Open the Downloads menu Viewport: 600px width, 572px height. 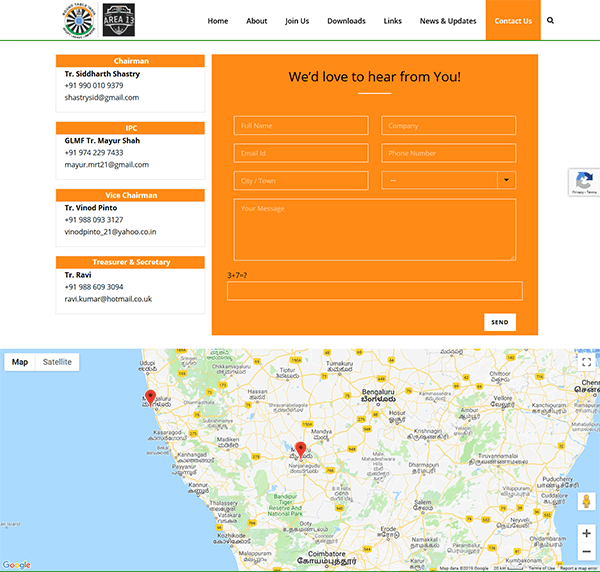coord(346,21)
